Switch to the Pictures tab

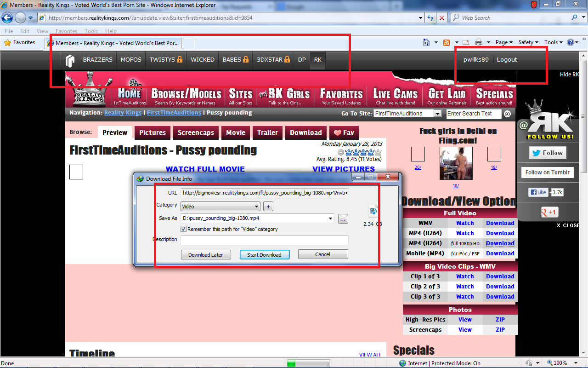[x=153, y=132]
